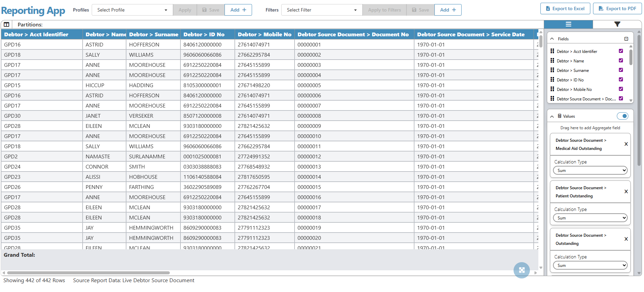Image resolution: width=644 pixels, height=292 pixels.
Task: Sort by Debtor > Surname column header
Action: 153,34
